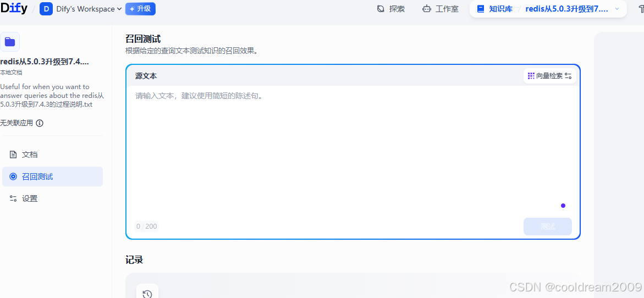Screen dimensions: 644x298
Task: Click the 本地文档 label
Action: [x=11, y=73]
